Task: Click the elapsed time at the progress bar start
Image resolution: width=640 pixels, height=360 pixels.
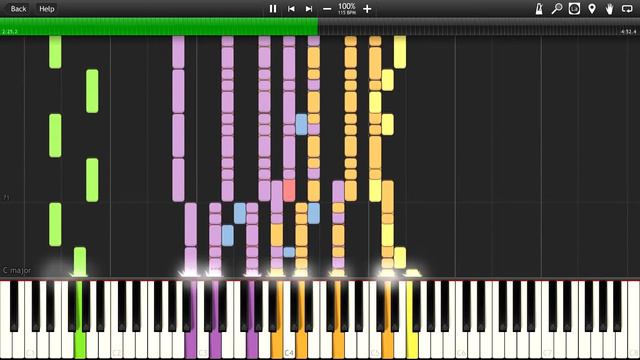Action: (x=10, y=31)
